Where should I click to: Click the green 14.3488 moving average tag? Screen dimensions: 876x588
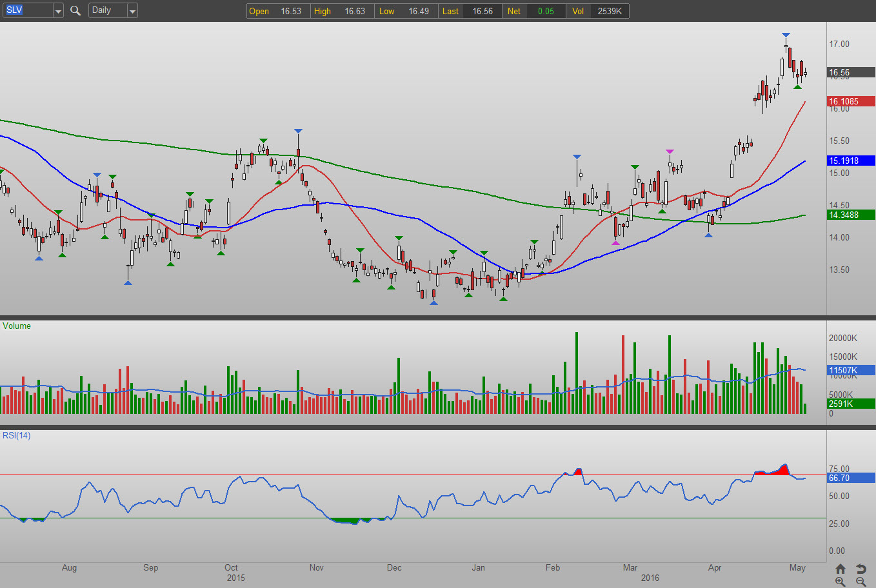click(x=850, y=215)
